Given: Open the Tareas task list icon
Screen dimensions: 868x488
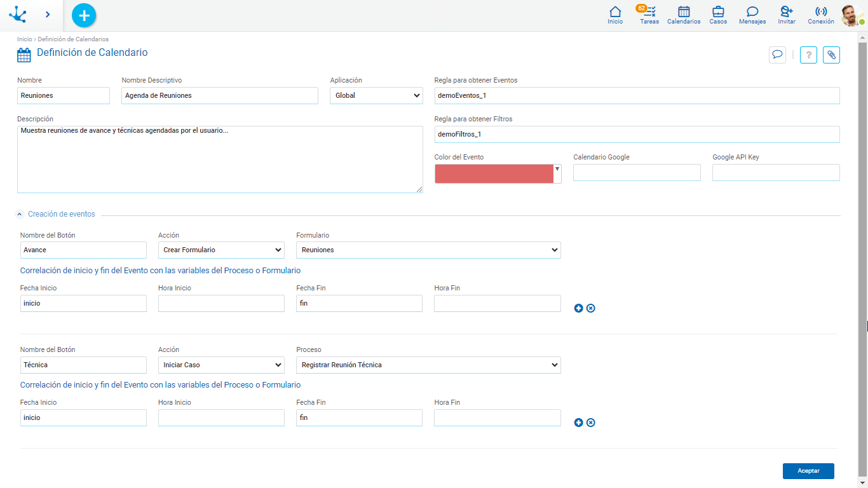Looking at the screenshot, I should (x=649, y=12).
